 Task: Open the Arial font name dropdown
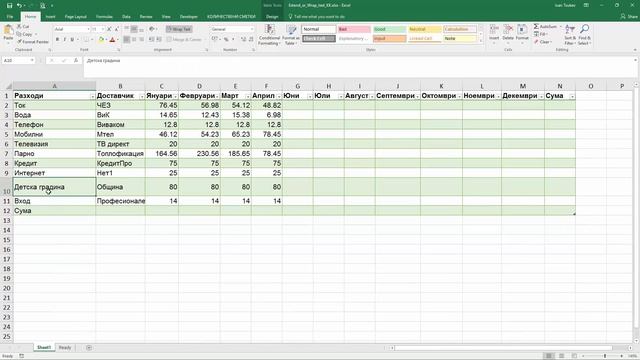[88, 29]
